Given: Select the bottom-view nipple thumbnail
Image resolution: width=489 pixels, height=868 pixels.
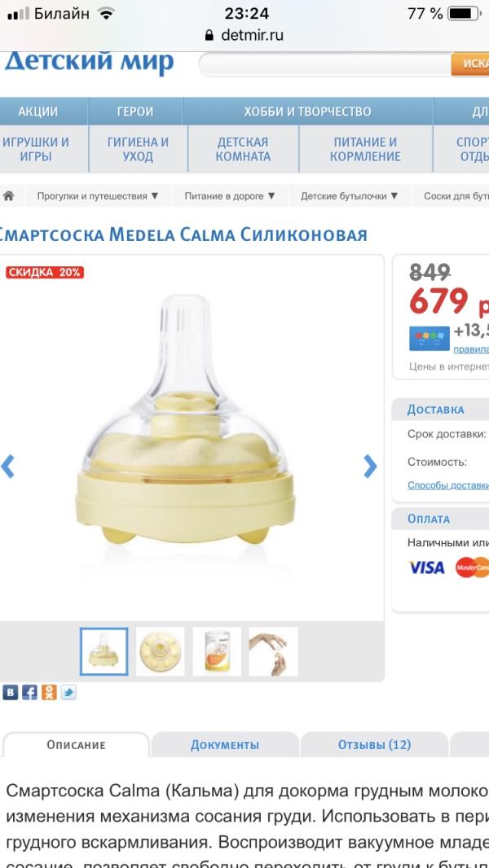Looking at the screenshot, I should [x=161, y=651].
